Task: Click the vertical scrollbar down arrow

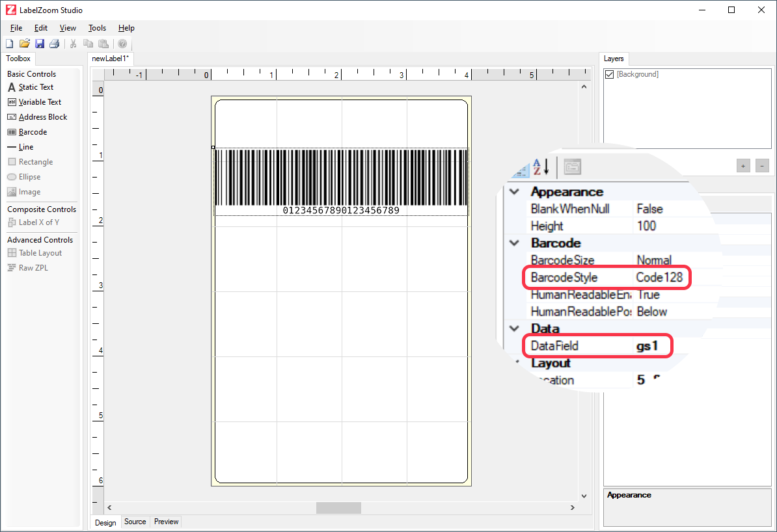Action: tap(584, 496)
